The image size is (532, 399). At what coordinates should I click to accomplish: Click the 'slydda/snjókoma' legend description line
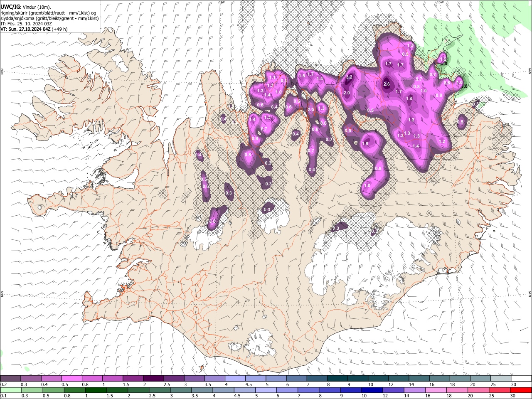[x=49, y=18]
